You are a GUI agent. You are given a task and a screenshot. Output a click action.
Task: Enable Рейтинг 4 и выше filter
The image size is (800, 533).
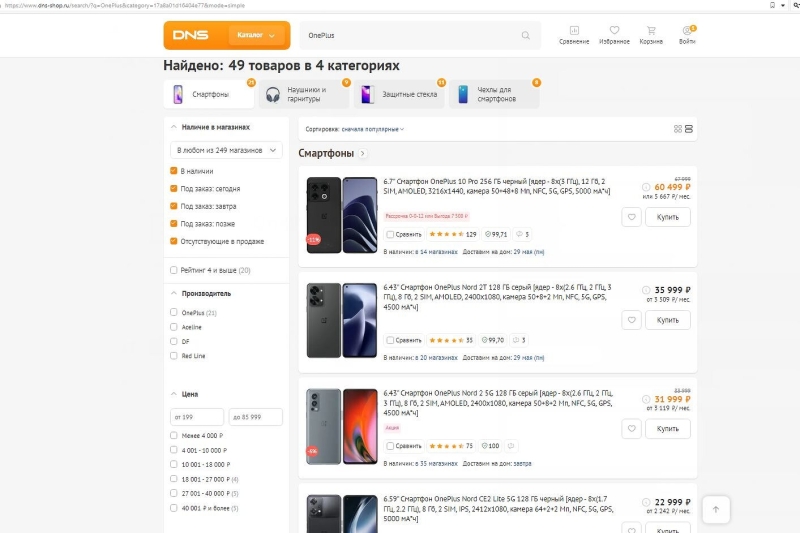[174, 270]
